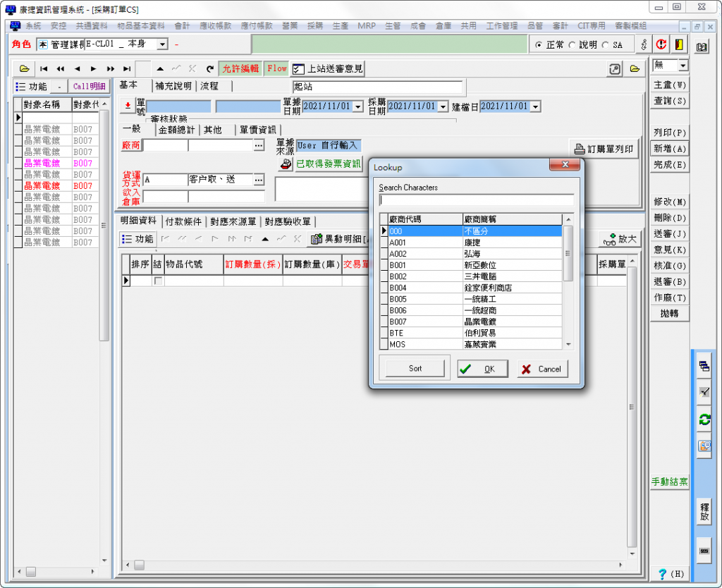
Task: Select the SA radio button
Action: click(x=606, y=45)
